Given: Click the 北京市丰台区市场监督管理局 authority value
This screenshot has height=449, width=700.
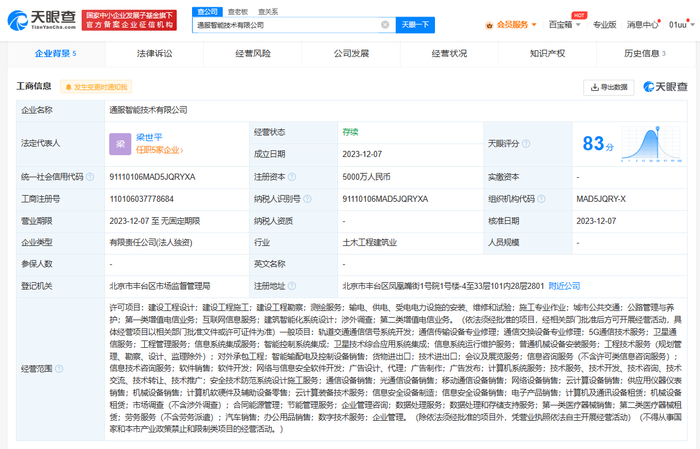Looking at the screenshot, I should click(x=160, y=286).
